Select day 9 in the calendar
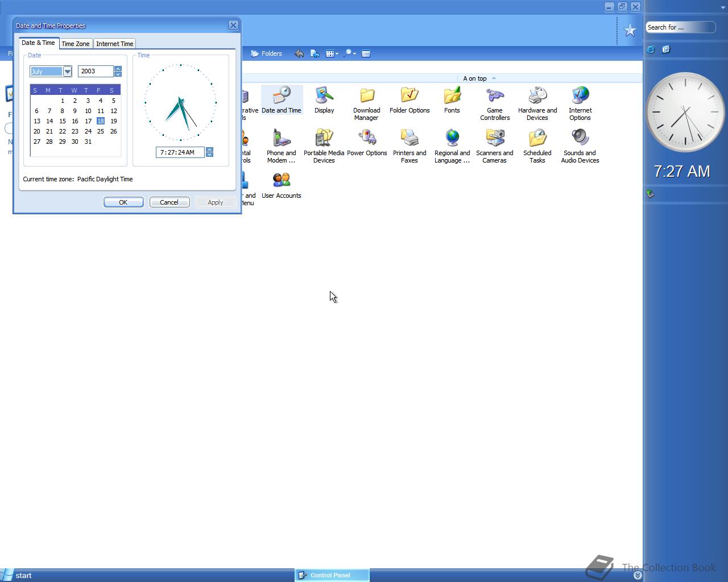Viewport: 728px width, 582px height. click(x=75, y=111)
